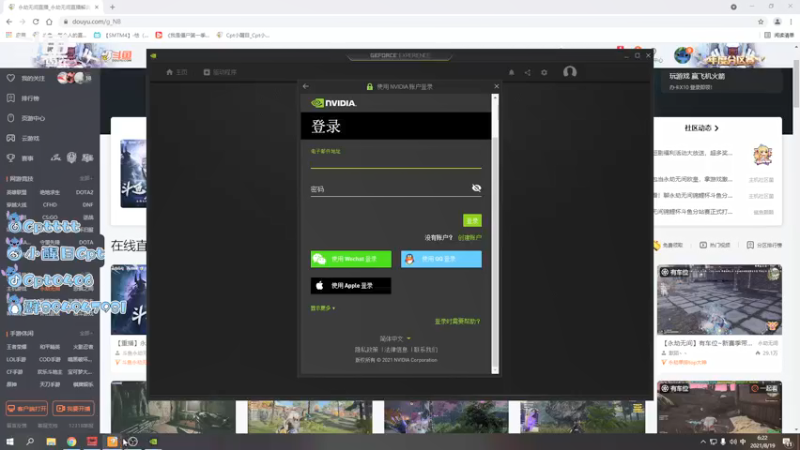Click the NVIDIA logo in login dialog
The width and height of the screenshot is (800, 450).
point(334,103)
